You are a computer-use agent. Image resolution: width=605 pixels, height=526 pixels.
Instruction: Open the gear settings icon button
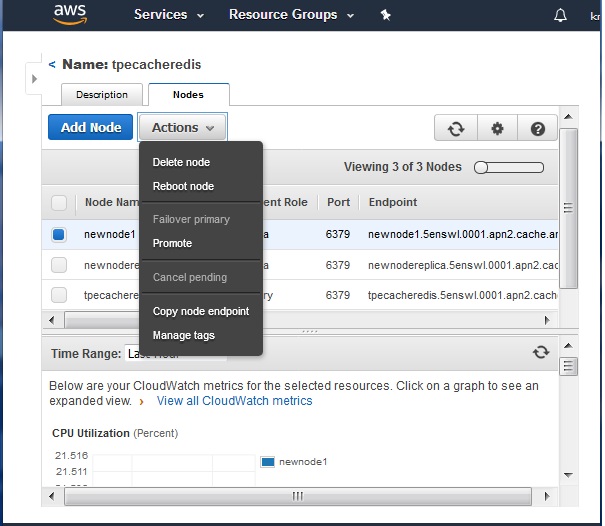pos(497,128)
